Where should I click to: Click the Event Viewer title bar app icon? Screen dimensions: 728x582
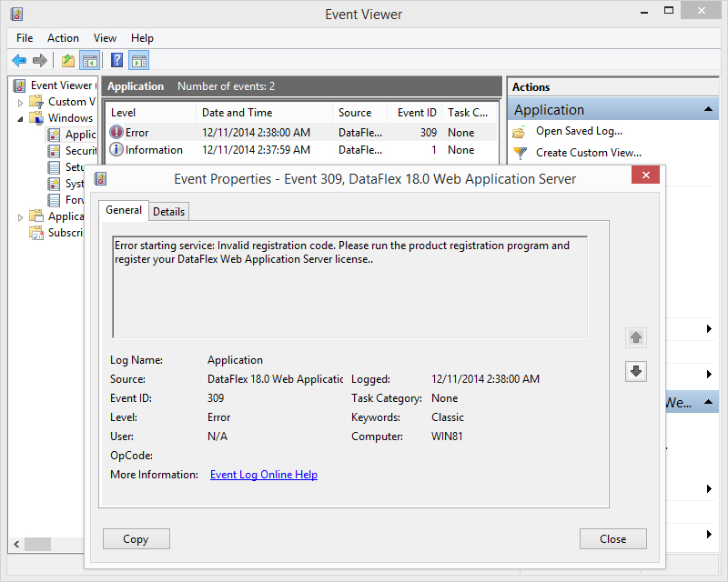pos(16,15)
